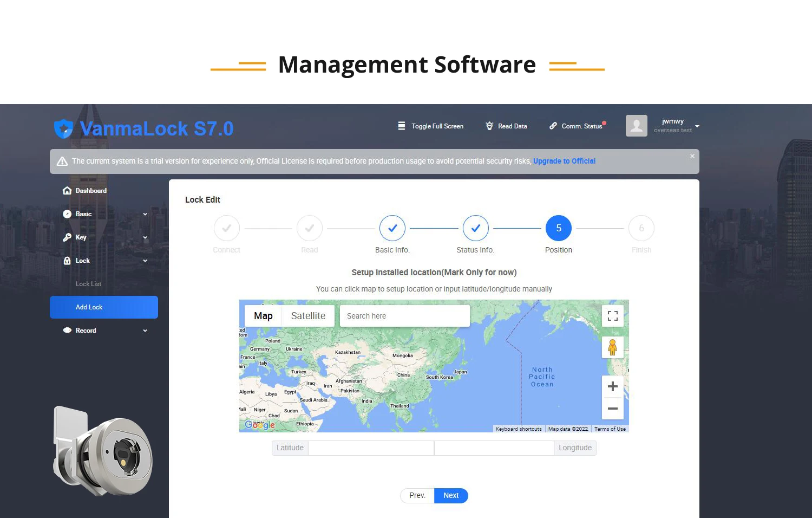Image resolution: width=812 pixels, height=518 pixels.
Task: Click the Thailand label on the map
Action: (x=400, y=406)
